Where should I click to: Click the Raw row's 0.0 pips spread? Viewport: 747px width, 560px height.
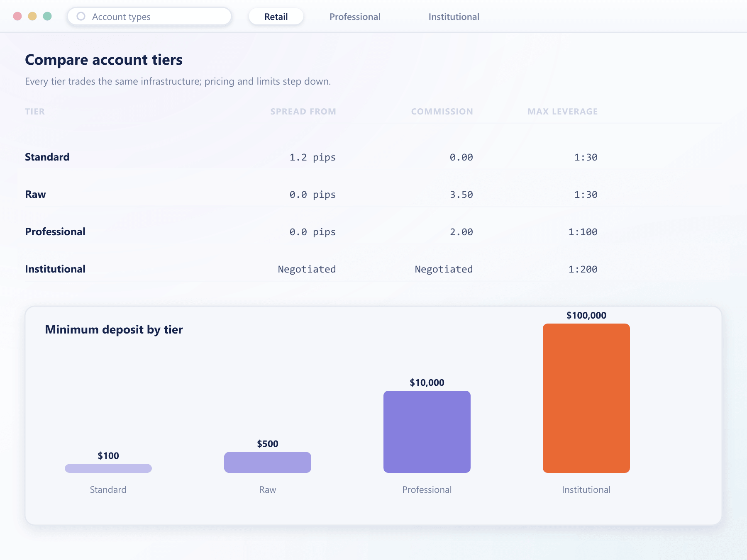point(312,195)
